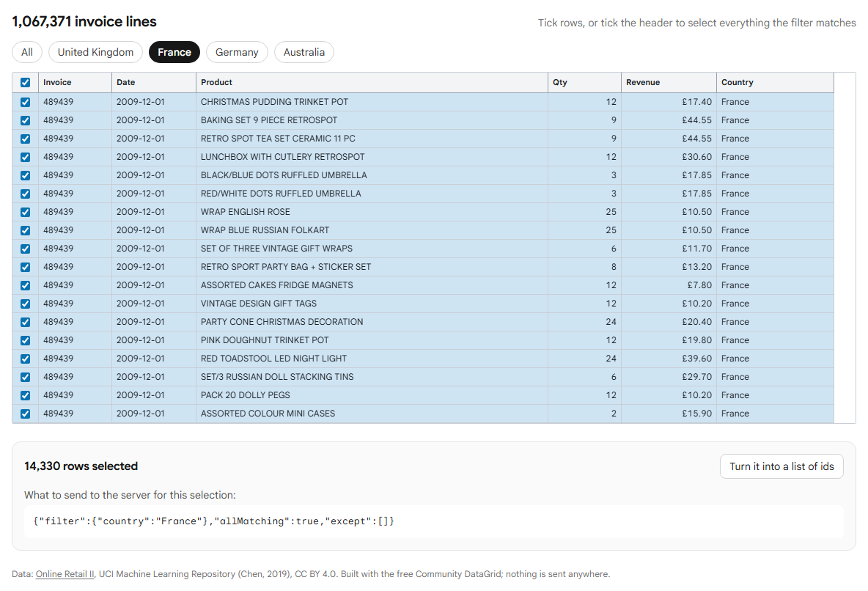Click the selection JSON payload text
The height and width of the screenshot is (591, 868).
click(x=213, y=521)
